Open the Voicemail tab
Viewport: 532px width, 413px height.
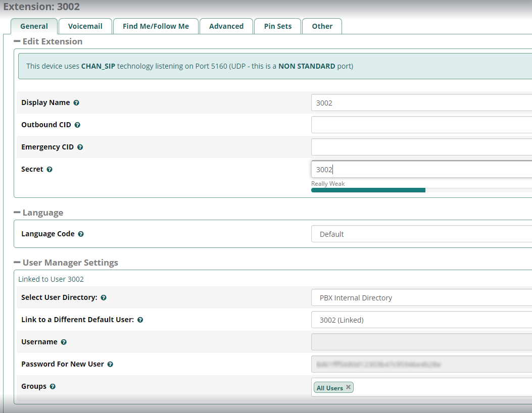tap(85, 26)
